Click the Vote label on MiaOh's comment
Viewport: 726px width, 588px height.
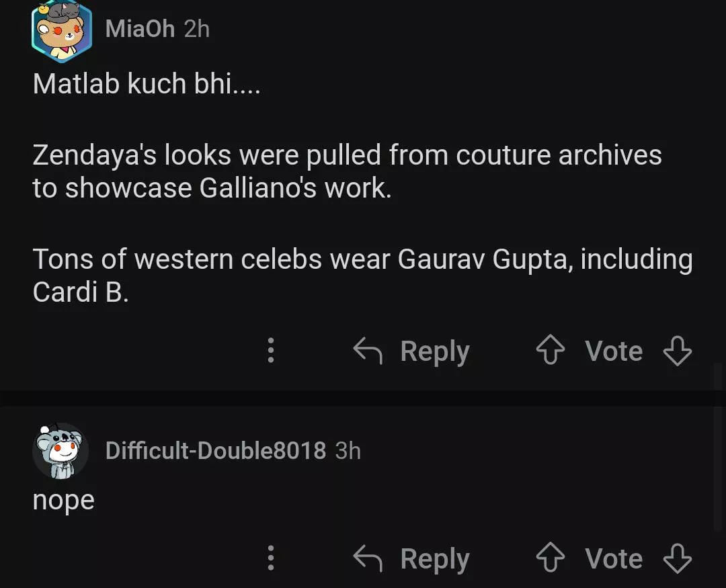613,351
